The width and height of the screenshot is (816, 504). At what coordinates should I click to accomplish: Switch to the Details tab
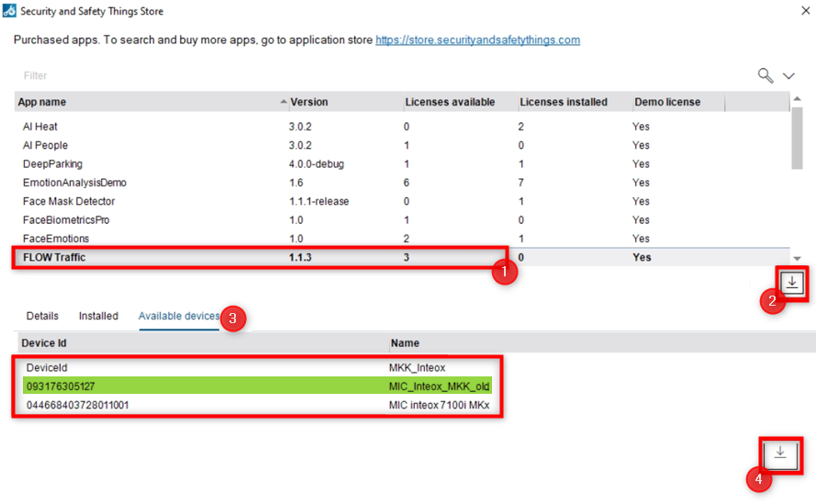pos(42,316)
